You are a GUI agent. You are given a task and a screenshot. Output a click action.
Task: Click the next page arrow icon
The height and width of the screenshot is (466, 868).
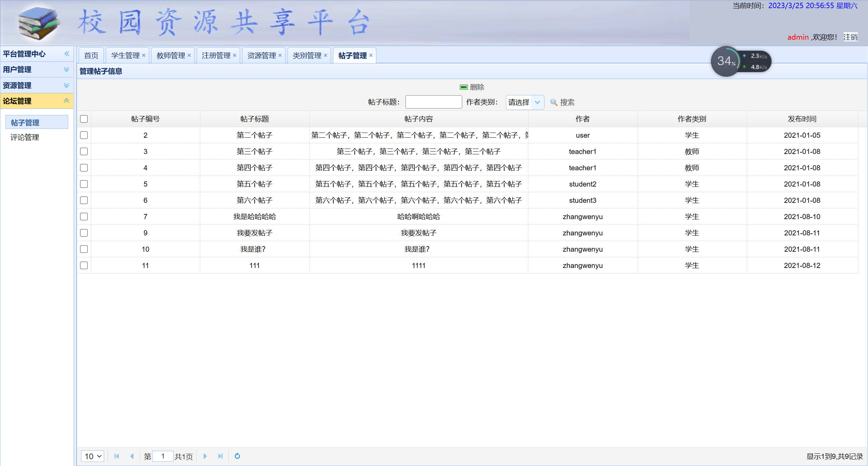tap(205, 456)
